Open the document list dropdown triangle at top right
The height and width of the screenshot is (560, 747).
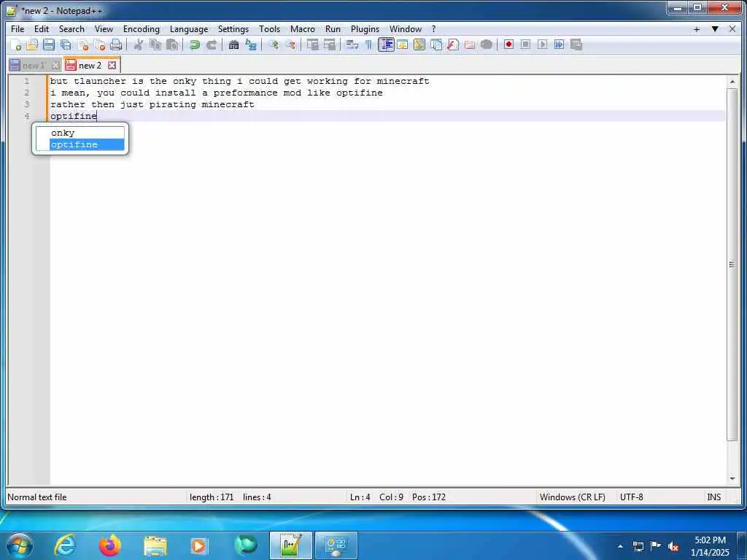tap(715, 29)
